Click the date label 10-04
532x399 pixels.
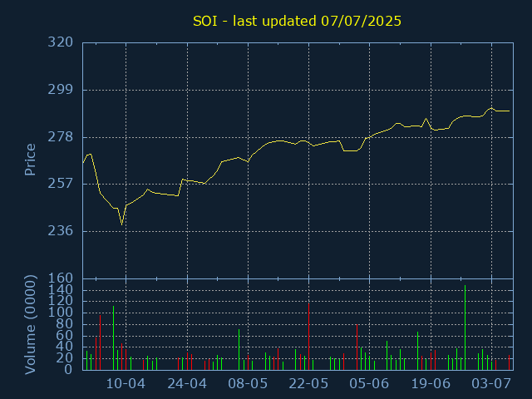click(x=126, y=384)
